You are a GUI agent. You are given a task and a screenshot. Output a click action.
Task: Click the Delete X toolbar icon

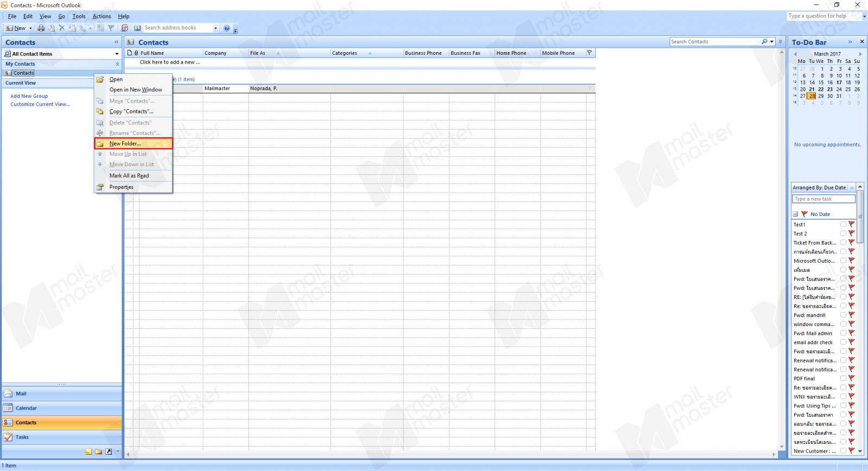click(62, 28)
